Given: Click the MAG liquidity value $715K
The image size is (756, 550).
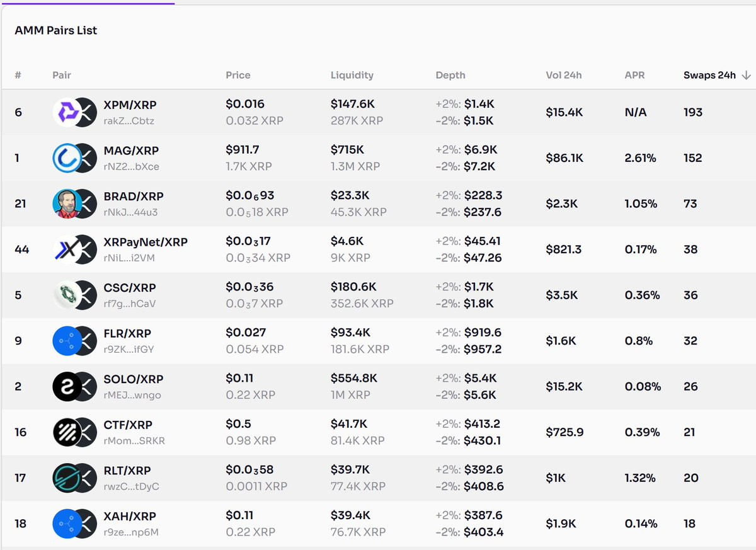Looking at the screenshot, I should 347,150.
